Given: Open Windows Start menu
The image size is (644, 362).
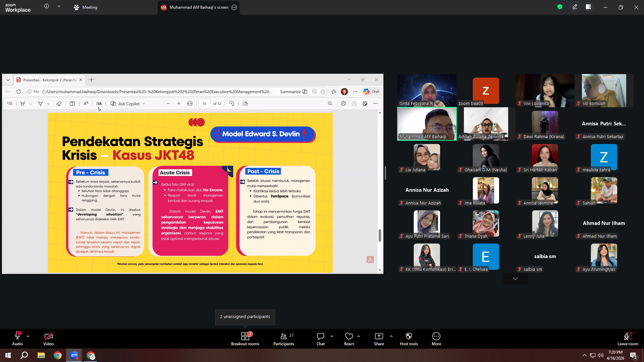Looking at the screenshot, I should point(8,355).
